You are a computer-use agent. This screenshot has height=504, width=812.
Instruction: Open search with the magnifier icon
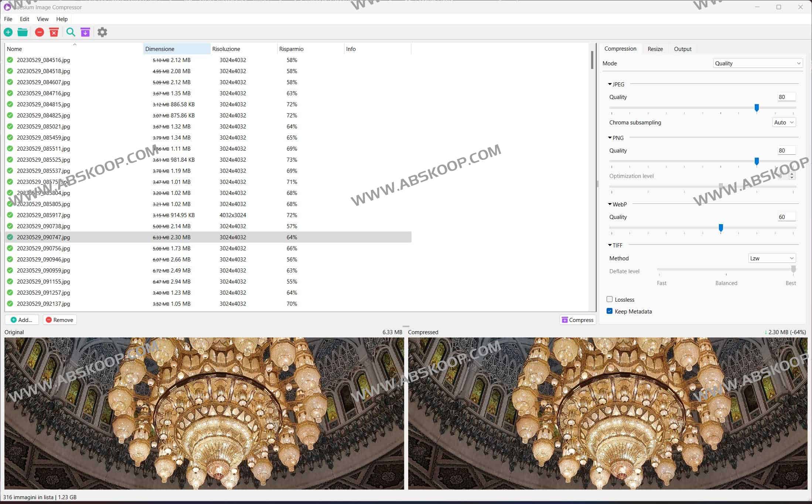[71, 32]
